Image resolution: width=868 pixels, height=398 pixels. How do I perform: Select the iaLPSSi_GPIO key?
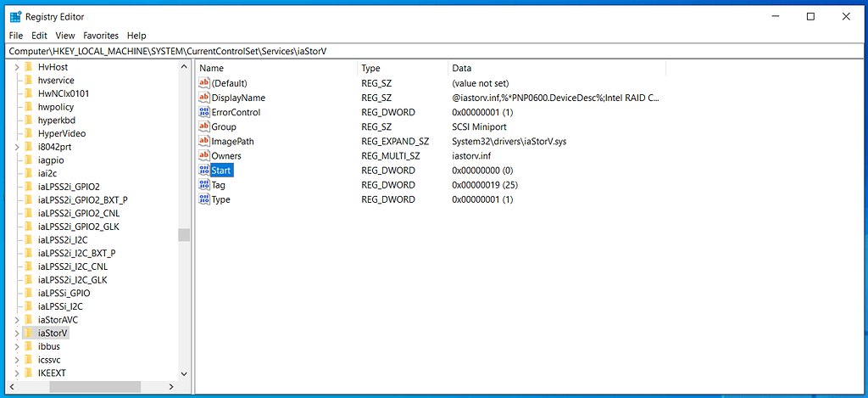(x=64, y=294)
